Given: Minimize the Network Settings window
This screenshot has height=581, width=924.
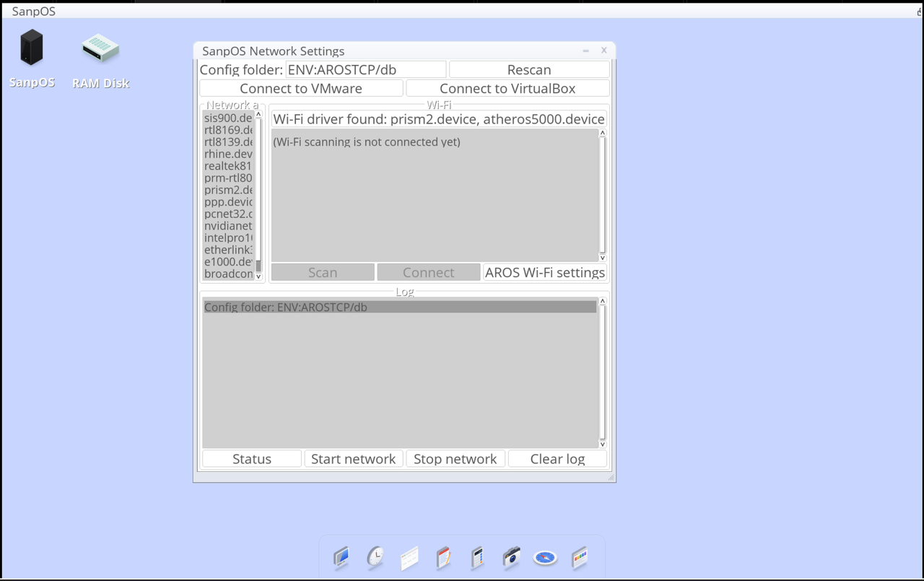Looking at the screenshot, I should click(x=585, y=51).
